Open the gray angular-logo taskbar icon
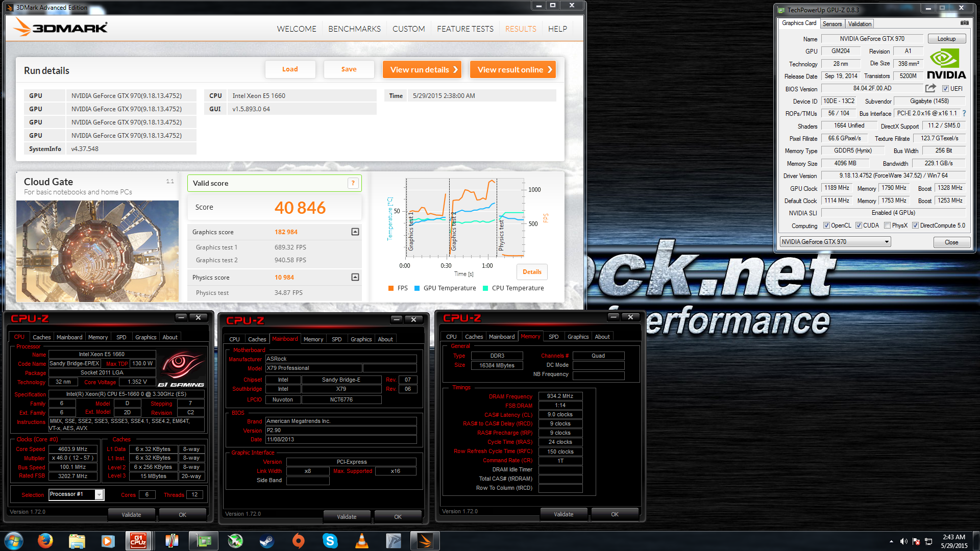 [394, 540]
